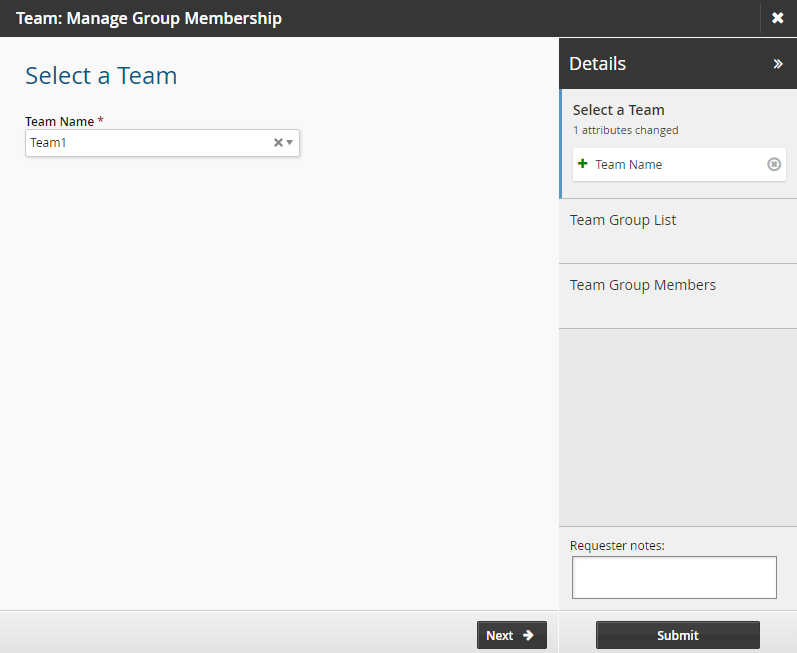
Task: Open the Select a Team step in Details
Action: (x=619, y=110)
